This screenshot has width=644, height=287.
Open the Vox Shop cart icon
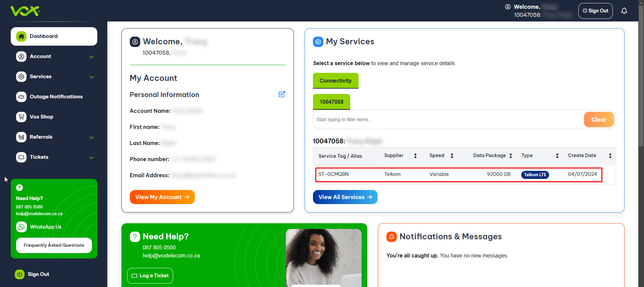pyautogui.click(x=21, y=117)
